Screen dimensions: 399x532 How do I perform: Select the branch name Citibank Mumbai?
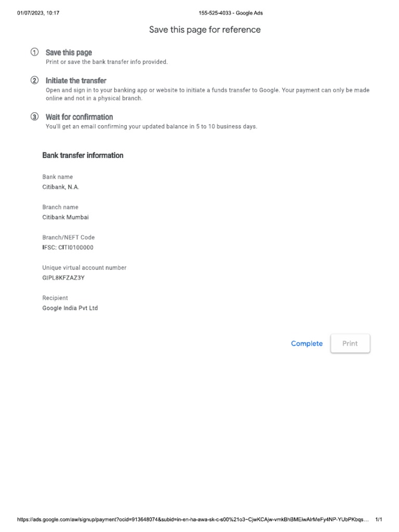coord(65,217)
